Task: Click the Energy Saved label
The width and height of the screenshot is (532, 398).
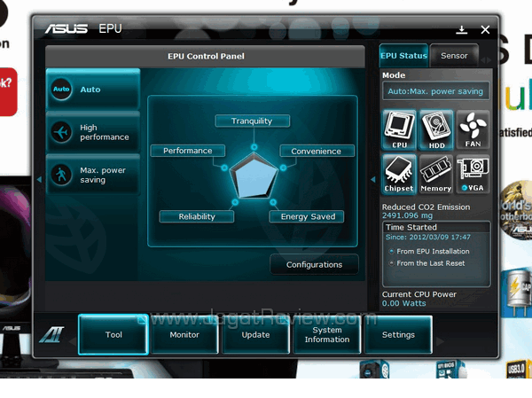Action: (307, 216)
